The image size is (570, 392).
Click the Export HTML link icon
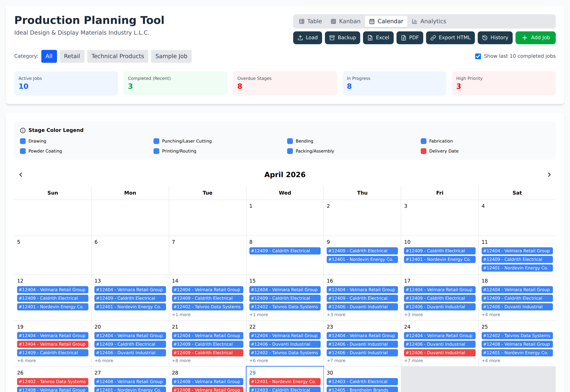[433, 38]
